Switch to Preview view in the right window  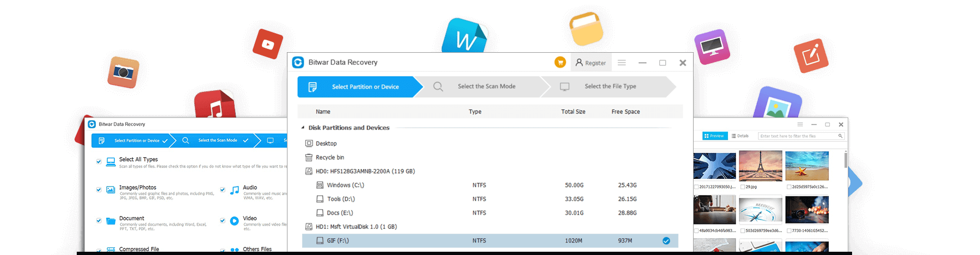click(714, 136)
